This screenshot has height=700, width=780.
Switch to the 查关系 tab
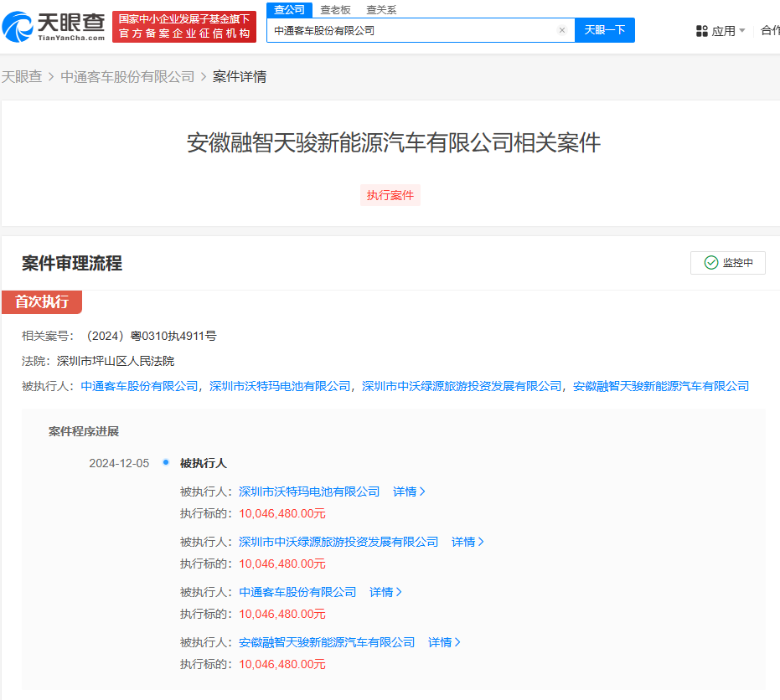(x=381, y=10)
